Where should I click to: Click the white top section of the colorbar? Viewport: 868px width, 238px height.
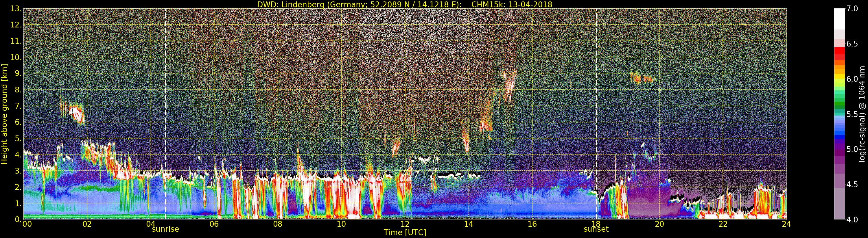coord(839,18)
